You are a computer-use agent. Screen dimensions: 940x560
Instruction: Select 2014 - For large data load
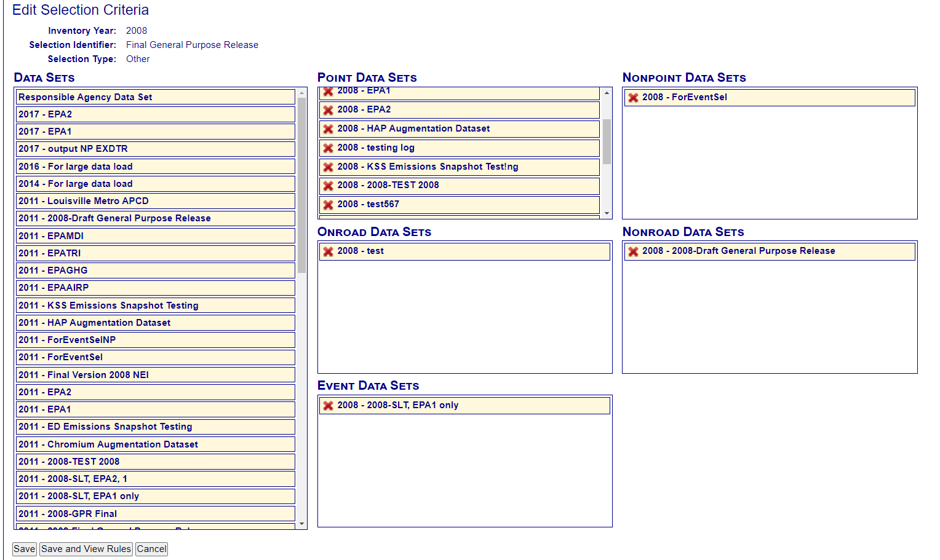[x=156, y=184]
